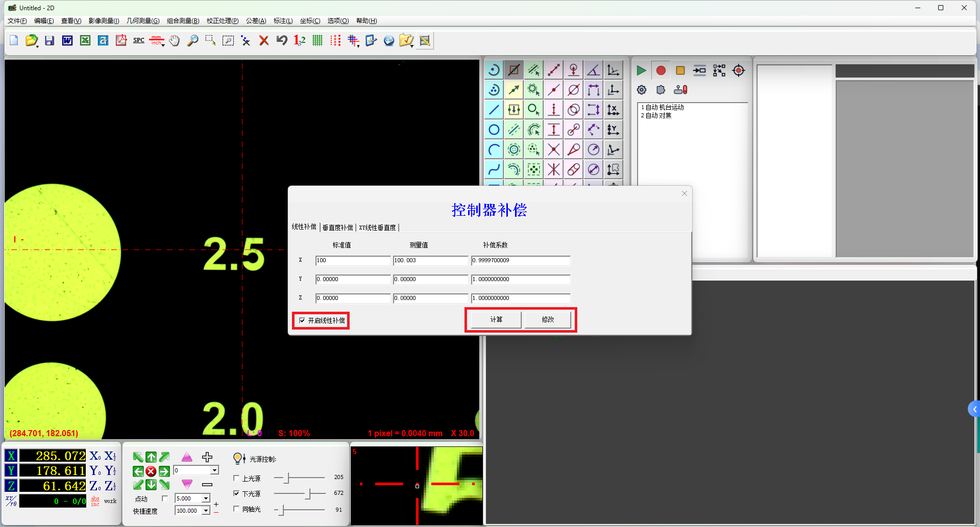Screen dimensions: 980x527
Task: Select the circle measurement tool
Action: click(x=494, y=130)
